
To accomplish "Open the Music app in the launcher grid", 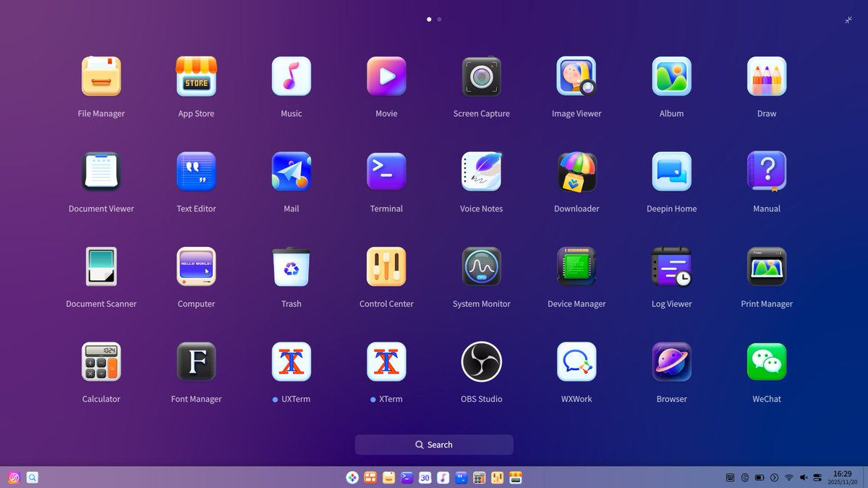I will coord(292,76).
